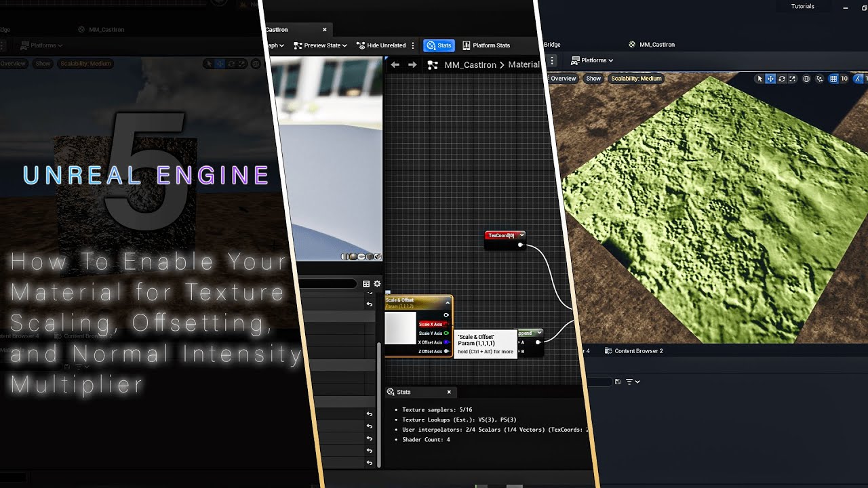Image resolution: width=868 pixels, height=488 pixels.
Task: Click the TexCoord[0] output pin
Action: 520,245
